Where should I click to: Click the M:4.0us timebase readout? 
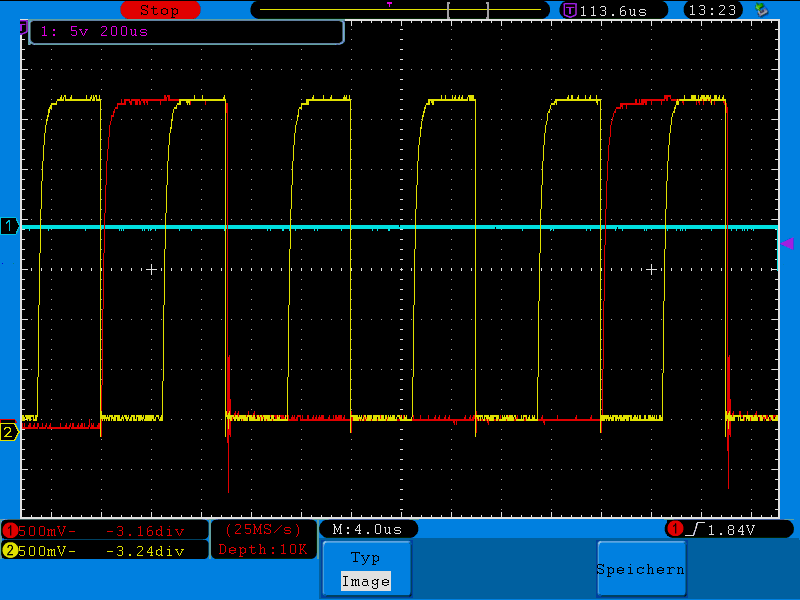(x=368, y=529)
